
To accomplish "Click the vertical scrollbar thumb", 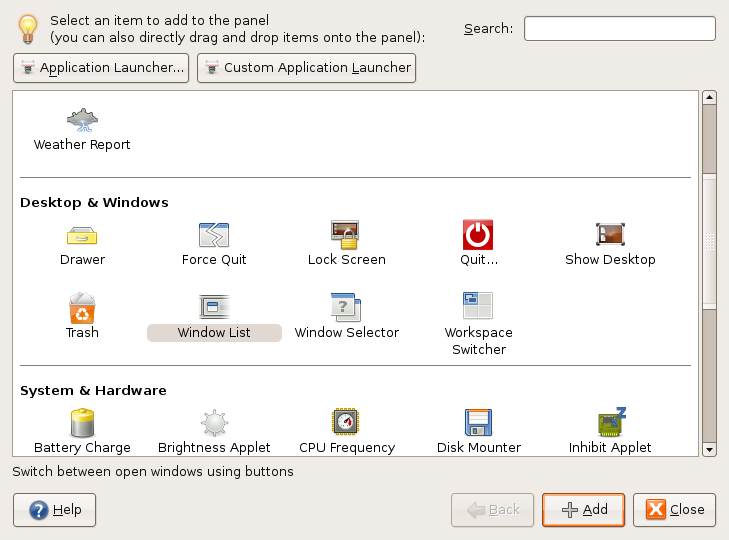I will pyautogui.click(x=709, y=241).
